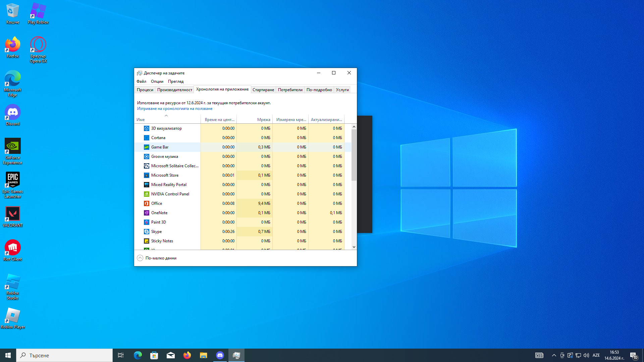Click the scroll down arrow of app list

(354, 247)
